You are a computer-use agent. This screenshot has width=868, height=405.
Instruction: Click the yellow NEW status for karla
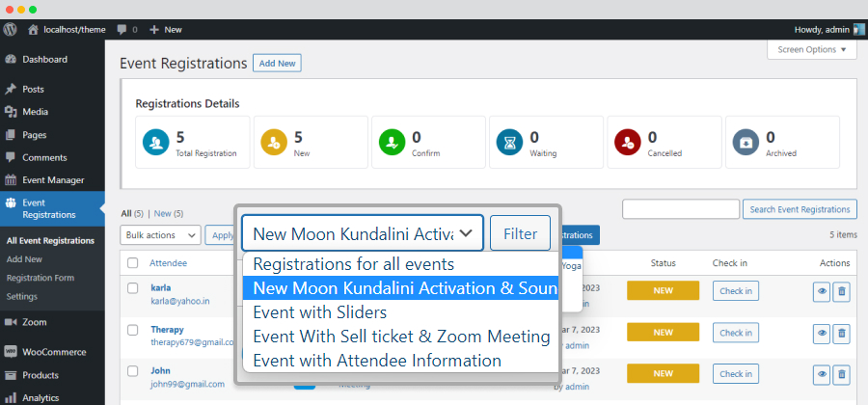664,290
